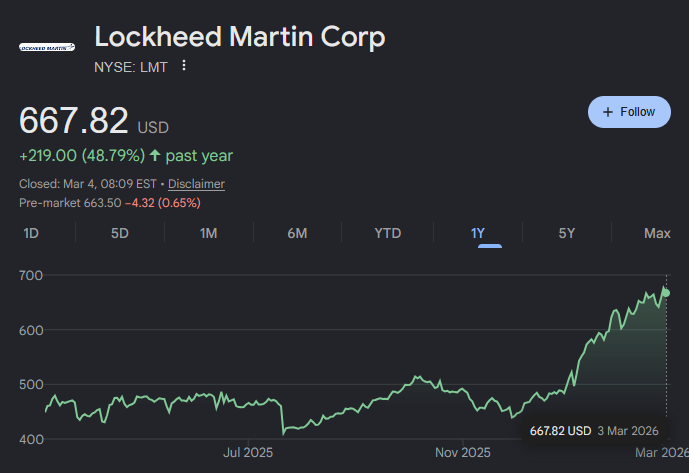
Task: Switch chart to 5D range
Action: point(120,233)
